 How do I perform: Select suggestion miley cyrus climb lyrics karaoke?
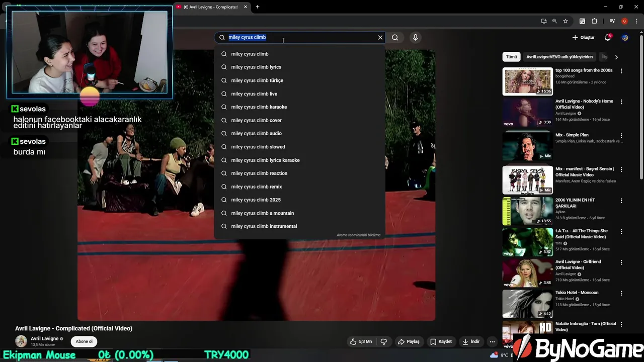tap(300, 160)
